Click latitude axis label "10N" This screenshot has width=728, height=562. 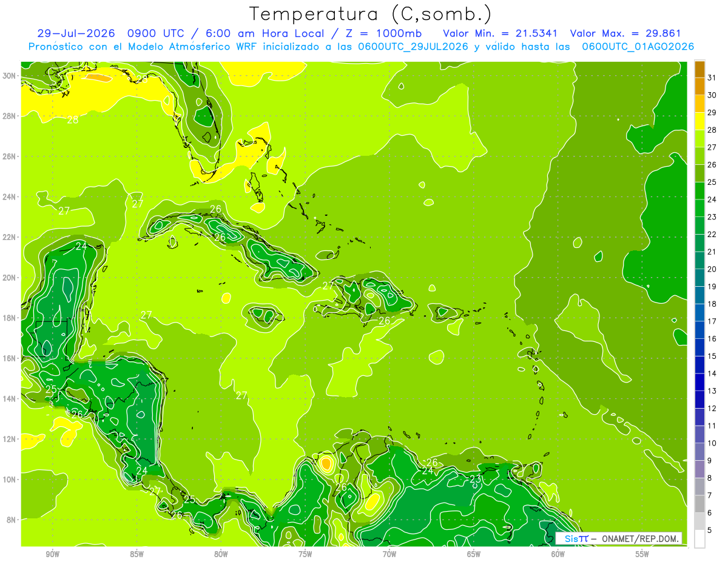coord(10,479)
